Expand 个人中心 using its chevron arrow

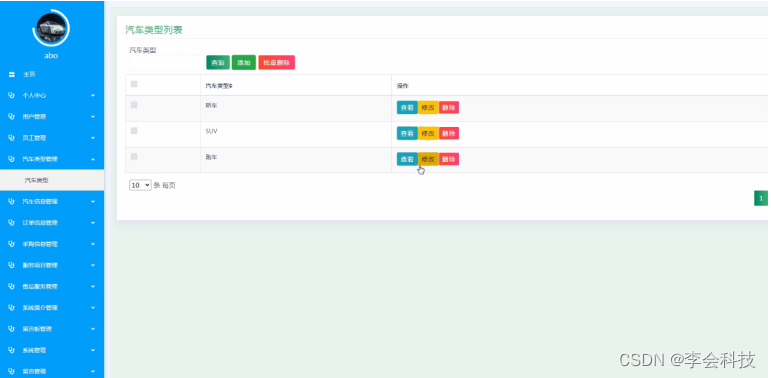pyautogui.click(x=93, y=95)
